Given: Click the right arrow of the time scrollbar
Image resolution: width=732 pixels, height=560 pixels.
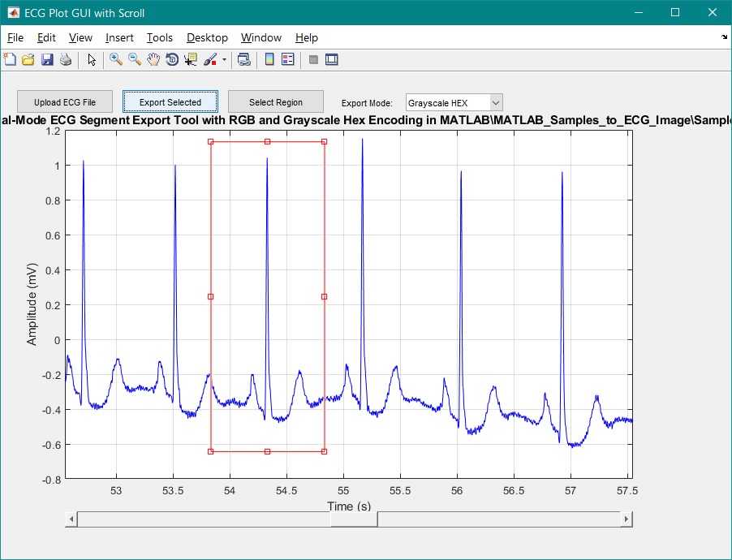Looking at the screenshot, I should tap(626, 519).
